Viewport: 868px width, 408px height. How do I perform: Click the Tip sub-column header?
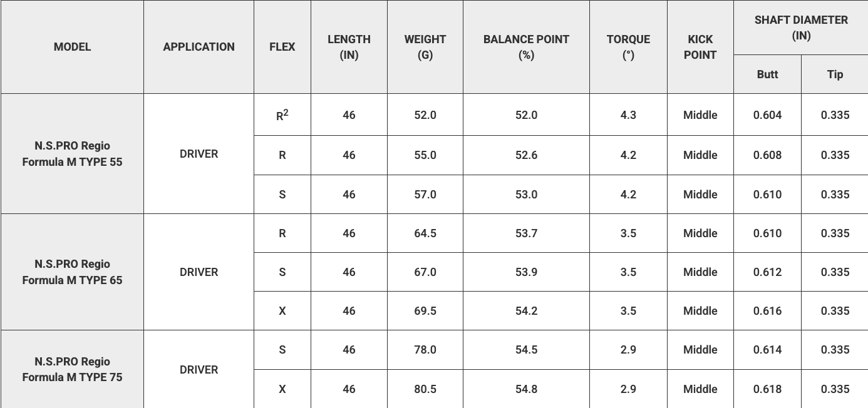(x=835, y=74)
